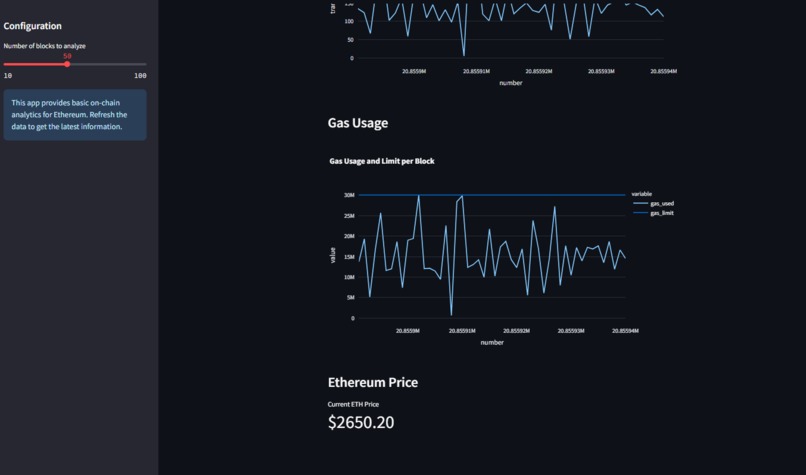Image resolution: width=806 pixels, height=475 pixels.
Task: Click the 20.85592M tick under gas chart
Action: click(517, 331)
